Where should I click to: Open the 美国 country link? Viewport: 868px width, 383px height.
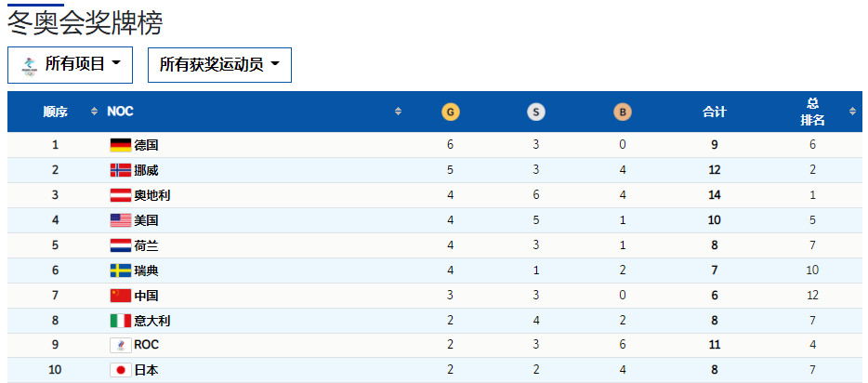(146, 220)
